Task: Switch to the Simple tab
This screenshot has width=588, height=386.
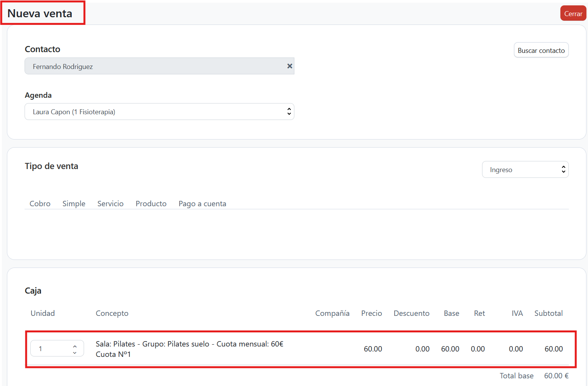Action: 74,204
